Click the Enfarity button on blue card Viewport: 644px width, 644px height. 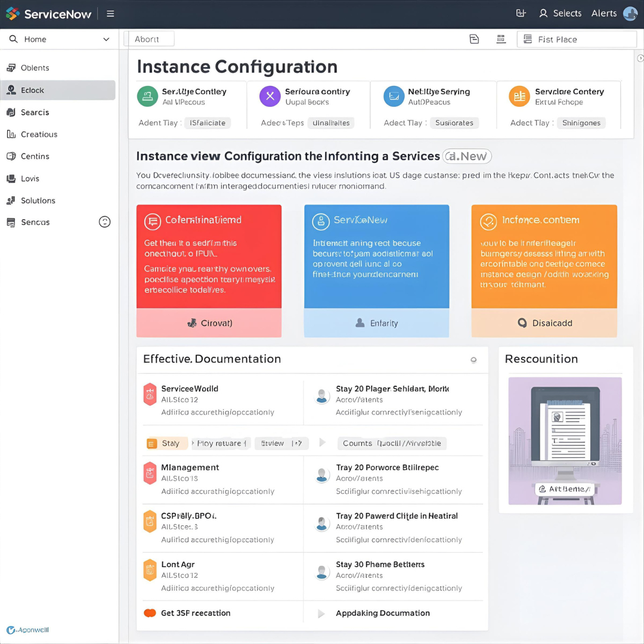(x=376, y=323)
